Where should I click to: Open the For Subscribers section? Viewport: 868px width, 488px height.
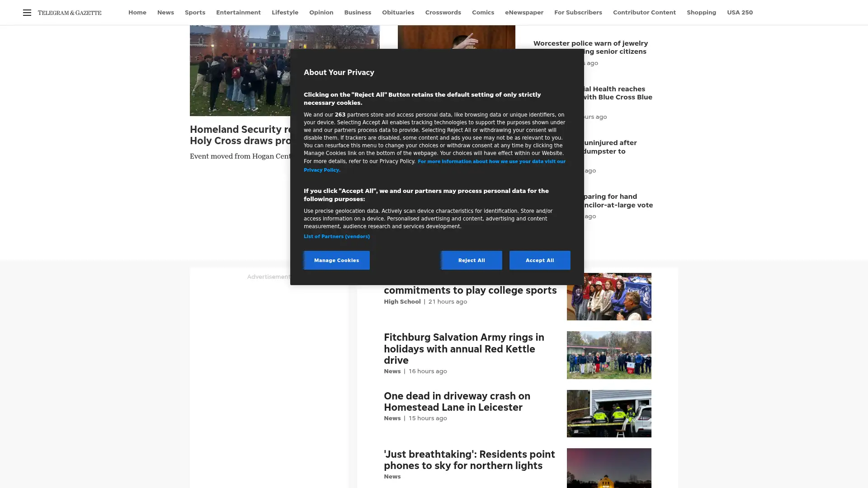(x=578, y=12)
